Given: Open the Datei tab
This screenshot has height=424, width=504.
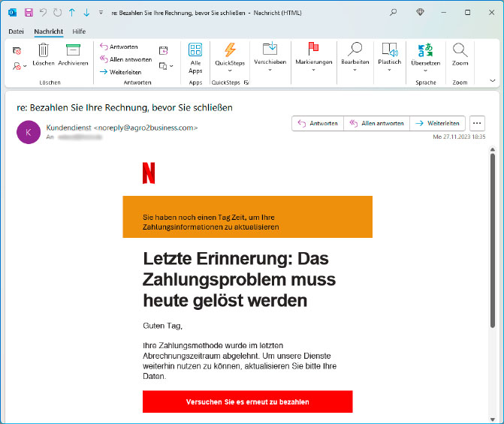Looking at the screenshot, I should click(x=16, y=32).
